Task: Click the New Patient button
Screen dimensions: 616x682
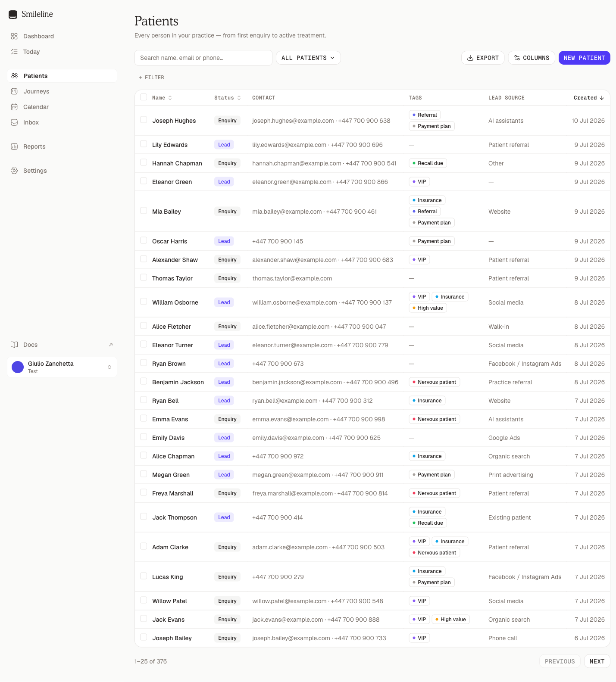Action: [584, 58]
